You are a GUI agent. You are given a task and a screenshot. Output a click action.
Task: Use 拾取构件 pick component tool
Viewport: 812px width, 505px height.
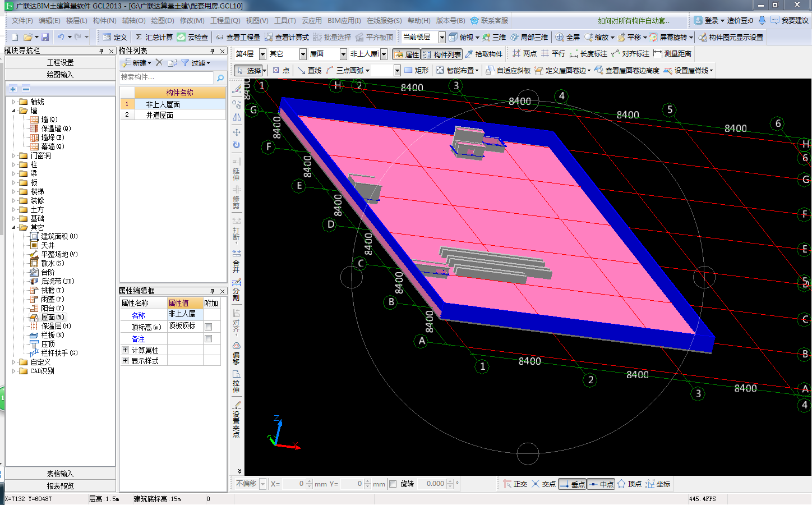tap(484, 54)
